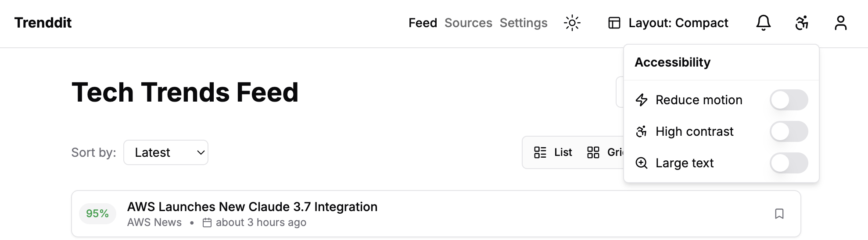Toggle the sun theme icon
Viewport: 868px width, 240px height.
click(572, 23)
